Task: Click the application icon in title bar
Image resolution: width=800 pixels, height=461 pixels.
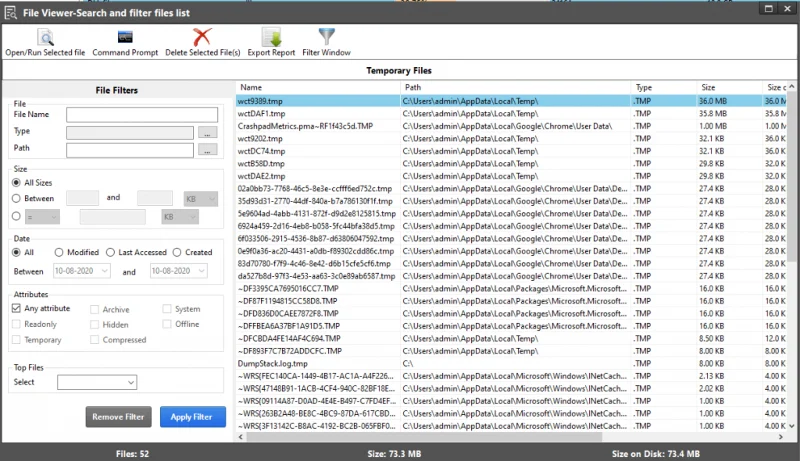Action: (11, 10)
